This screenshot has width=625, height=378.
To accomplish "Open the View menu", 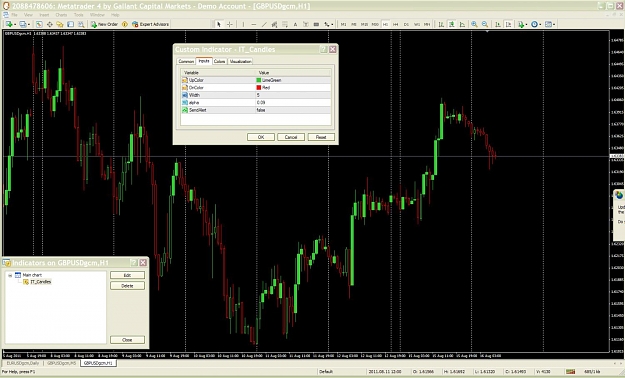I will tap(28, 15).
